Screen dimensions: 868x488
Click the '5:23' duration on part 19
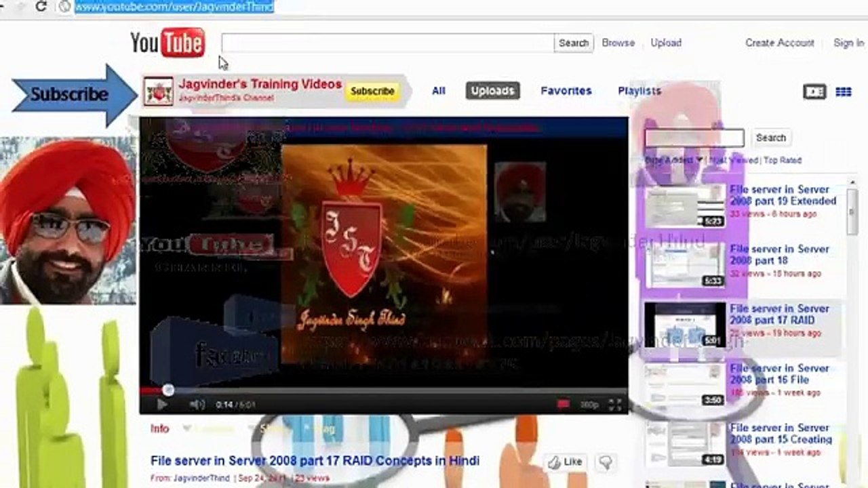coord(713,221)
